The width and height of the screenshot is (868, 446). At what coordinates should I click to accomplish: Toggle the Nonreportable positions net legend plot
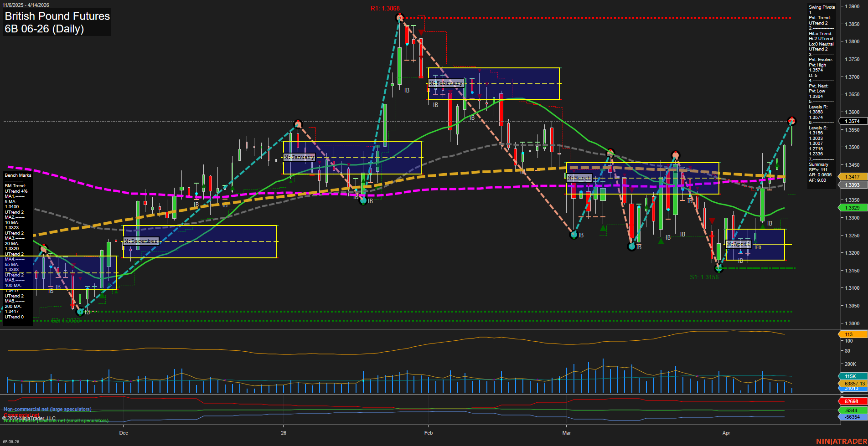pyautogui.click(x=56, y=420)
